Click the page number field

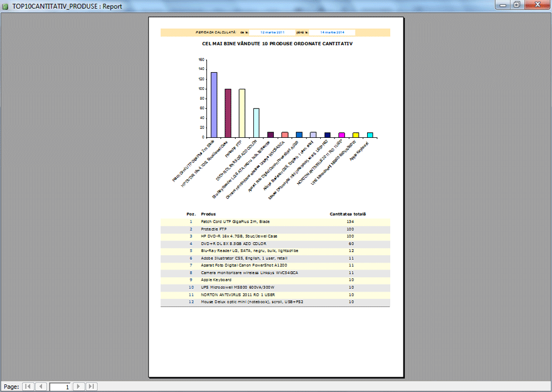pos(60,386)
